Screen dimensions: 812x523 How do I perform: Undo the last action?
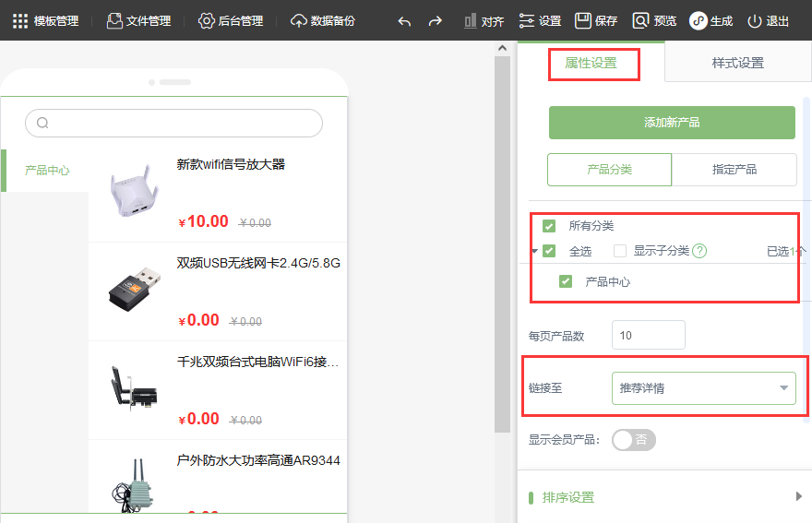(404, 21)
